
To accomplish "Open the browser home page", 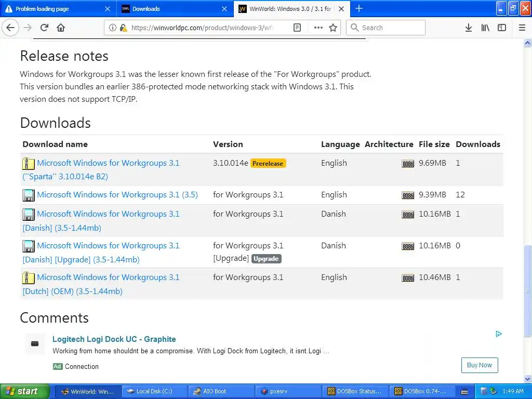I will tap(61, 28).
